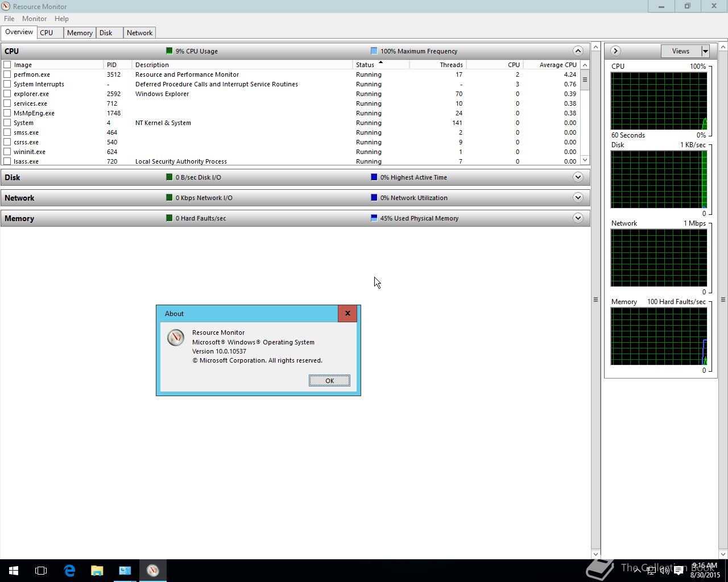Click the blue Used Physical Memory indicator square
This screenshot has height=582, width=728.
(374, 218)
